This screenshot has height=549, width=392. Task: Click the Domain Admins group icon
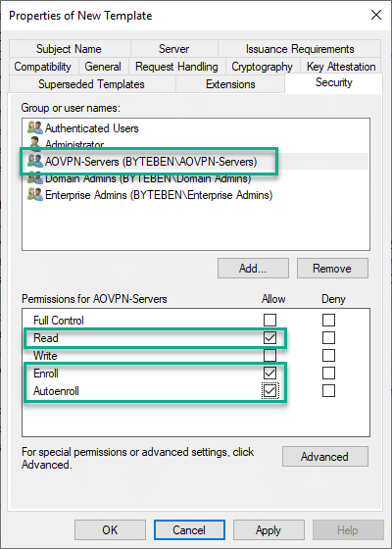[35, 177]
